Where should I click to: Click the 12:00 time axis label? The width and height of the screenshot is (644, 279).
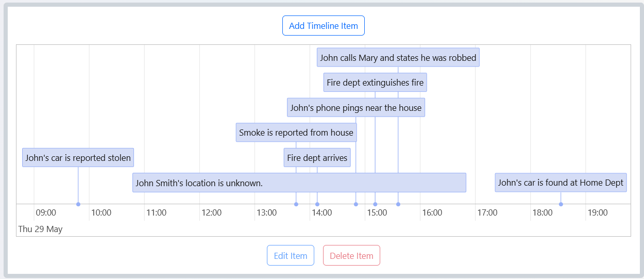(x=211, y=212)
